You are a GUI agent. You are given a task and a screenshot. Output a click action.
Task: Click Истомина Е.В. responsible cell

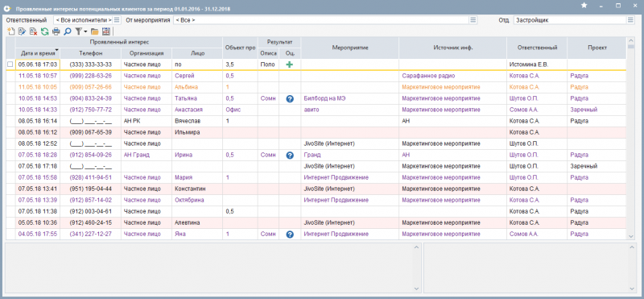tap(537, 64)
